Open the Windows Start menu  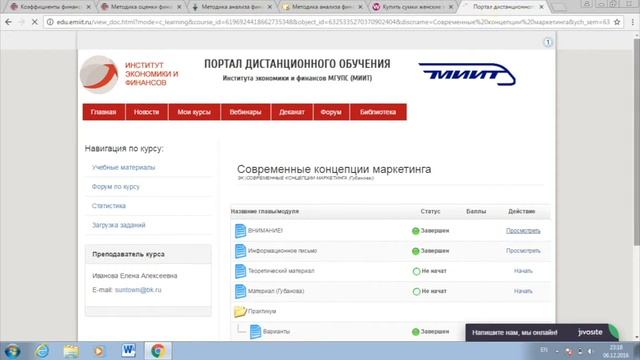tap(12, 351)
